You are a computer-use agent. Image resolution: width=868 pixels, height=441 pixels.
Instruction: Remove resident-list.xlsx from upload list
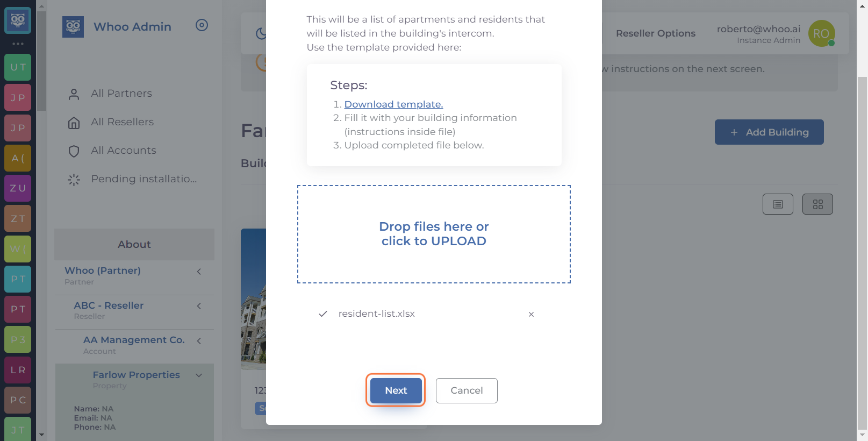click(531, 314)
